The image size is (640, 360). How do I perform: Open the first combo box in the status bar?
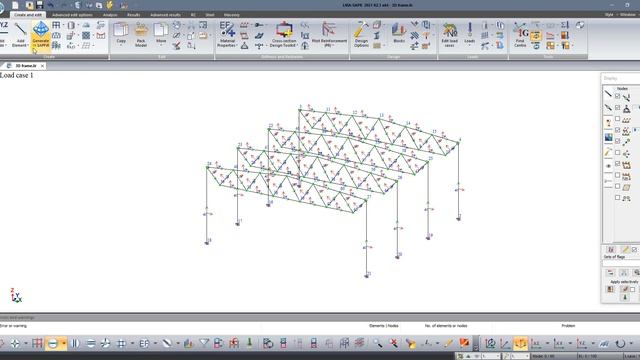490,356
